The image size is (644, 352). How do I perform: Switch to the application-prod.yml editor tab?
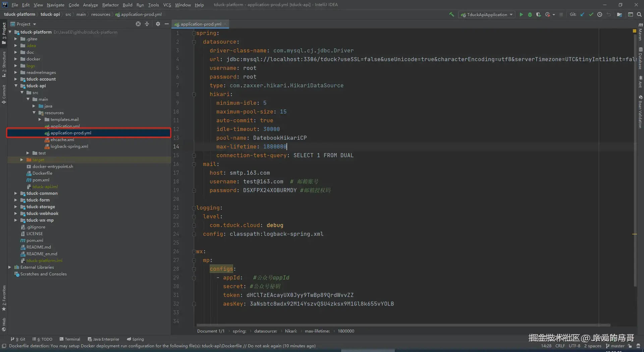coord(201,24)
